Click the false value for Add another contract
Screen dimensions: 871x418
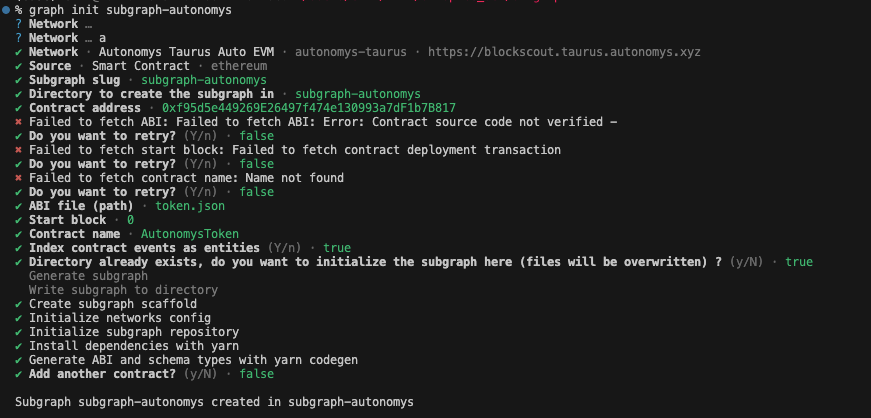[257, 374]
